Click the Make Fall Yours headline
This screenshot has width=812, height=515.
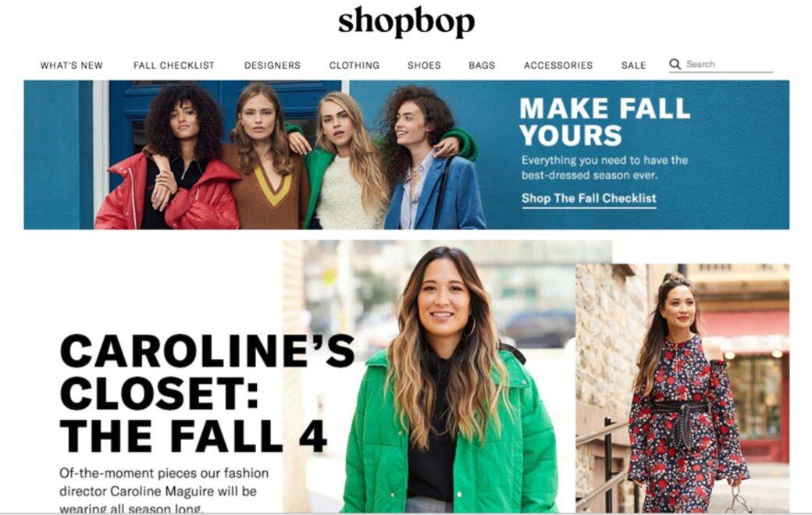(x=604, y=122)
